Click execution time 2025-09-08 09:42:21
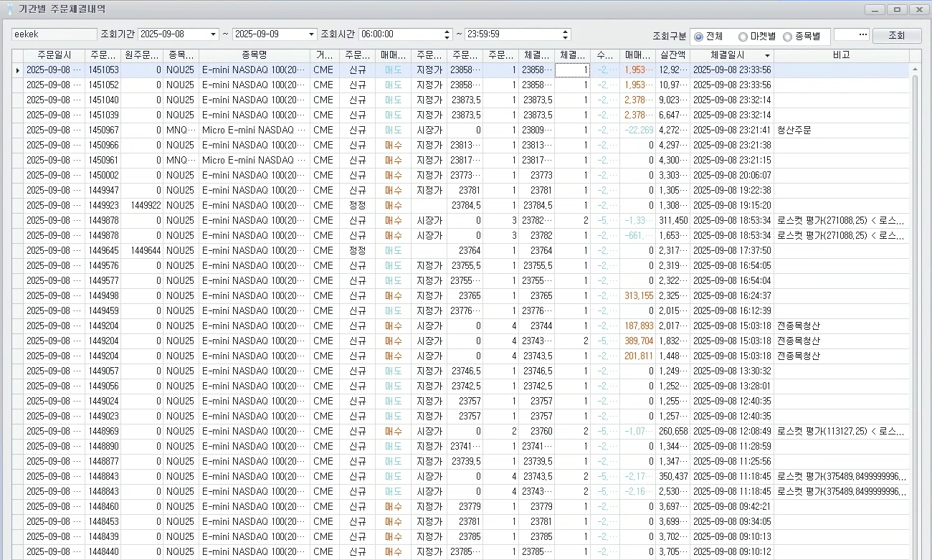 click(x=732, y=507)
